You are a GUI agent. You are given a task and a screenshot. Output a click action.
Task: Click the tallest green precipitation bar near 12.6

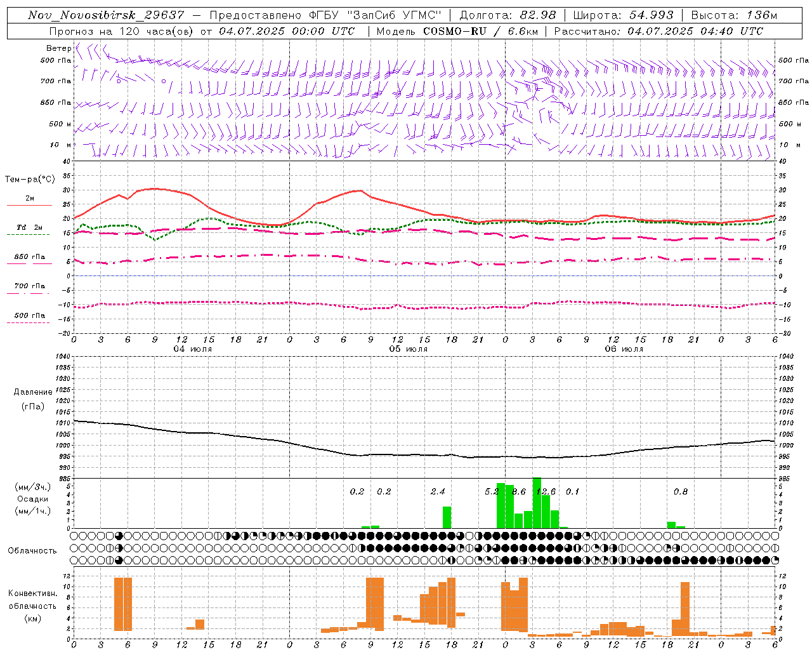pyautogui.click(x=537, y=503)
